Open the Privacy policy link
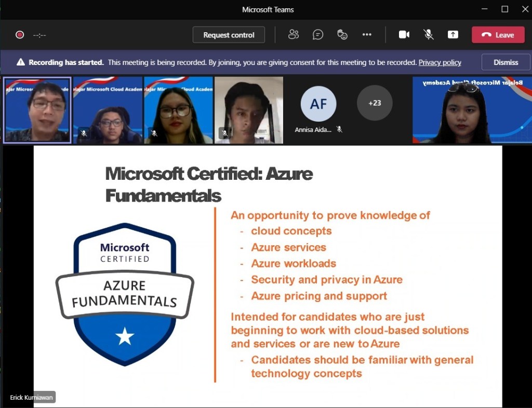The image size is (532, 408). (440, 62)
